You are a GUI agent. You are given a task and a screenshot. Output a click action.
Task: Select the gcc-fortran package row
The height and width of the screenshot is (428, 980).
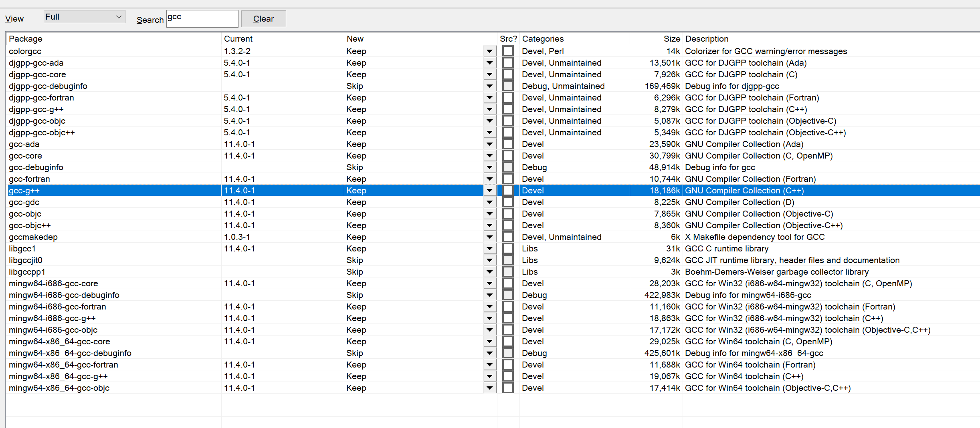click(30, 179)
